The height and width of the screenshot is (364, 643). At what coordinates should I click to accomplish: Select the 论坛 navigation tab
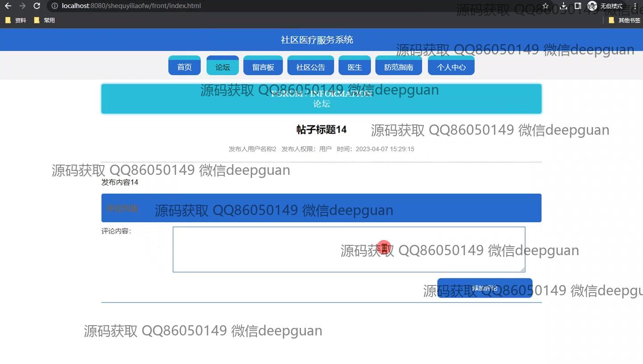(x=222, y=66)
